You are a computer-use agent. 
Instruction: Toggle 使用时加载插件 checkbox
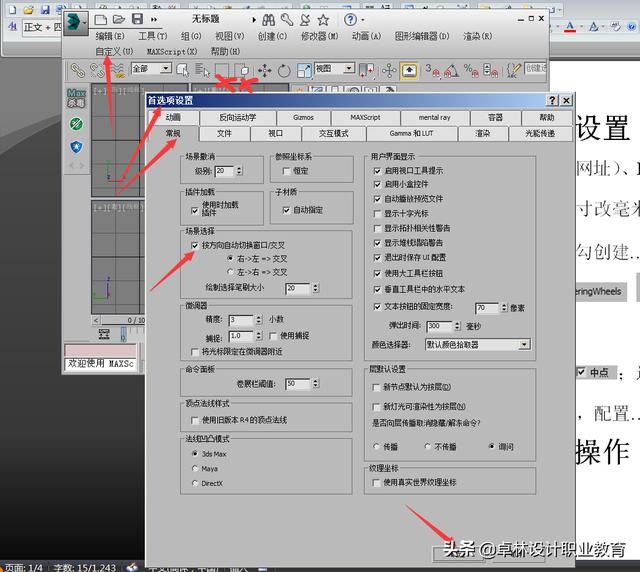[x=195, y=210]
